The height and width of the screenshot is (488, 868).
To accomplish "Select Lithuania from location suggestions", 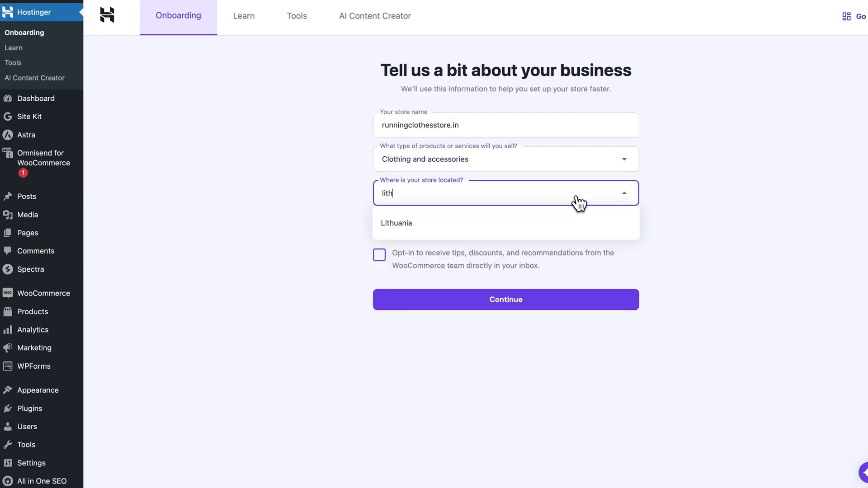I will point(396,223).
